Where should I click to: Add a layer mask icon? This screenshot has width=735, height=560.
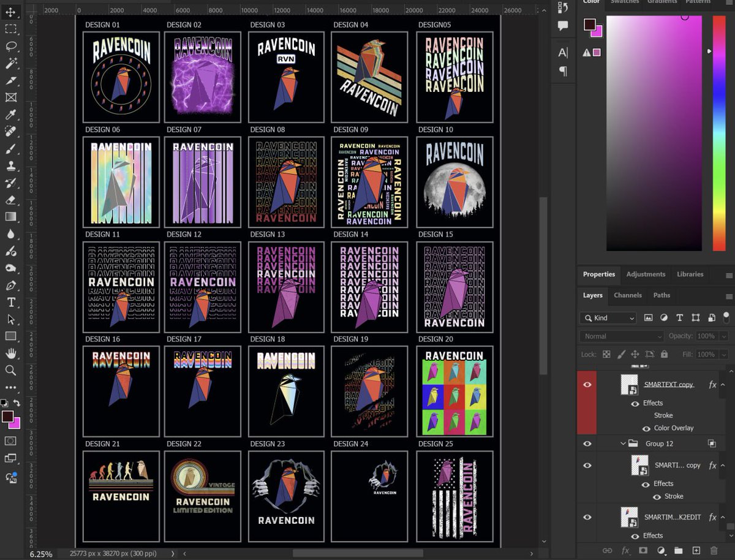click(643, 551)
